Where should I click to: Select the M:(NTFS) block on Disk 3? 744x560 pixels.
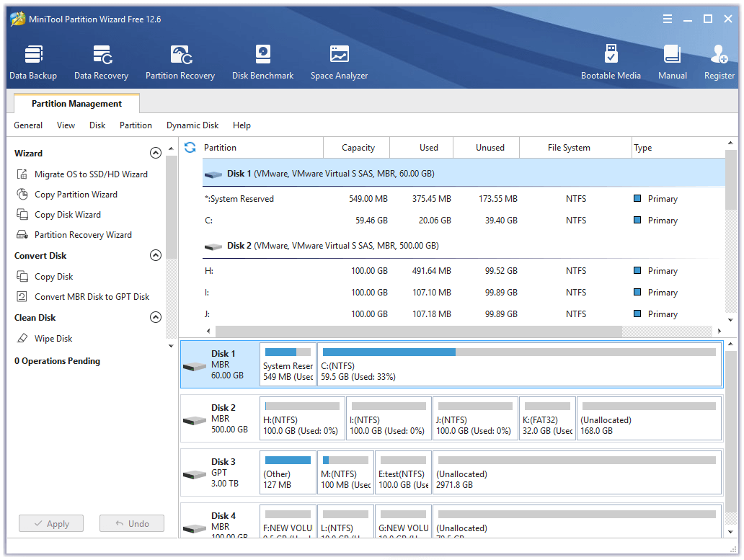pyautogui.click(x=345, y=473)
